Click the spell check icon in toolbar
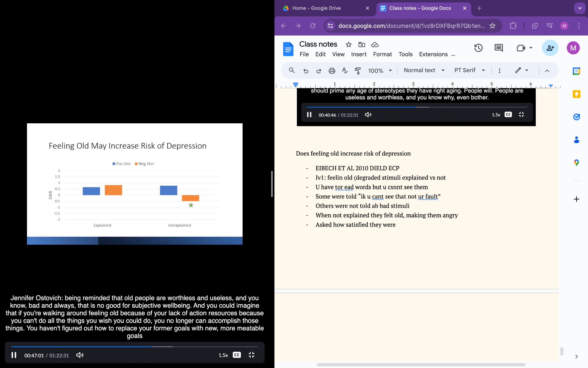The width and height of the screenshot is (588, 368). click(x=345, y=70)
